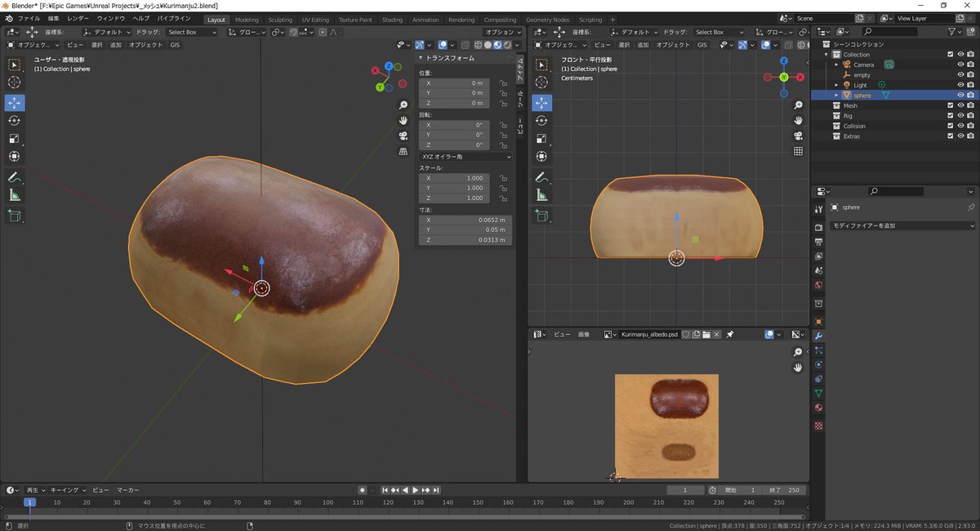Viewport: 980px width, 531px height.
Task: Select the Measure tool in front viewport
Action: coord(542,195)
